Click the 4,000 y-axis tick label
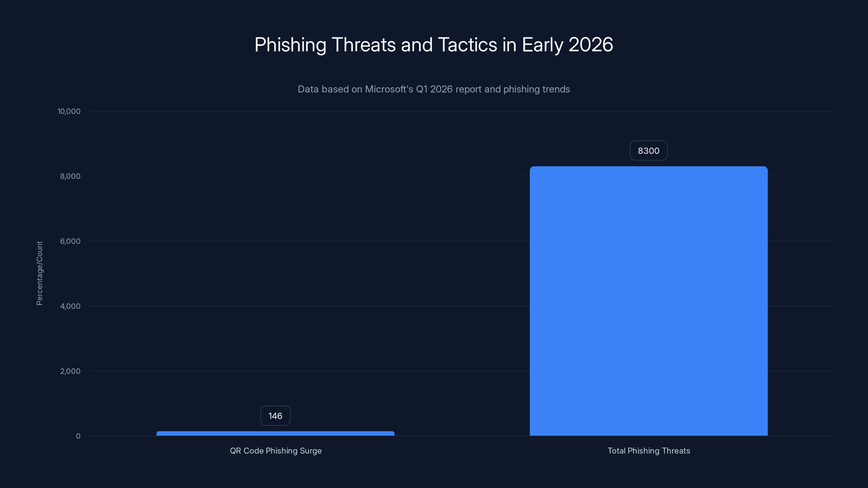This screenshot has width=868, height=488. 70,306
